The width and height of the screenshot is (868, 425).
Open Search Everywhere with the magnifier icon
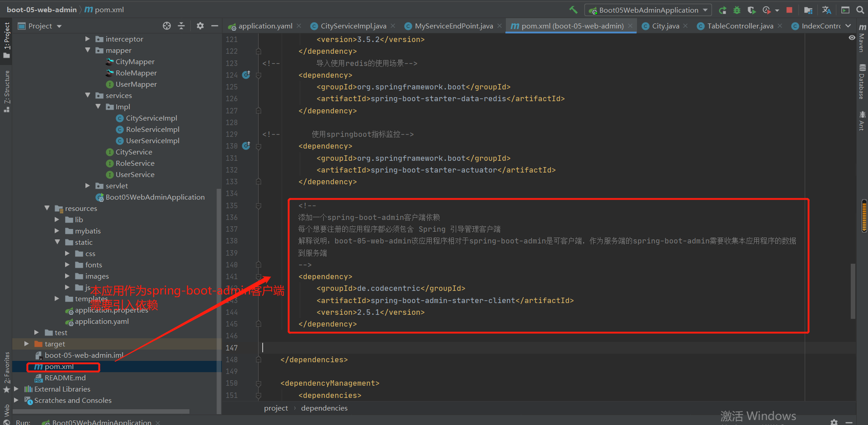tap(859, 10)
